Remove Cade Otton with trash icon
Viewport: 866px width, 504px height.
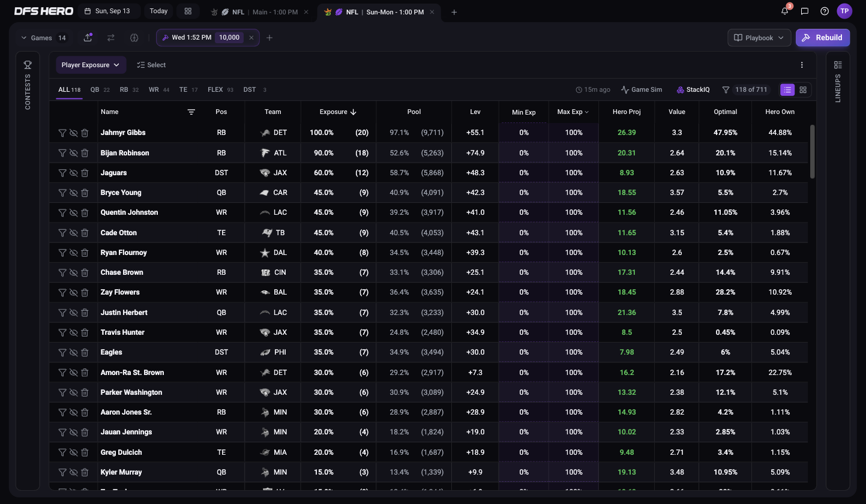click(85, 233)
